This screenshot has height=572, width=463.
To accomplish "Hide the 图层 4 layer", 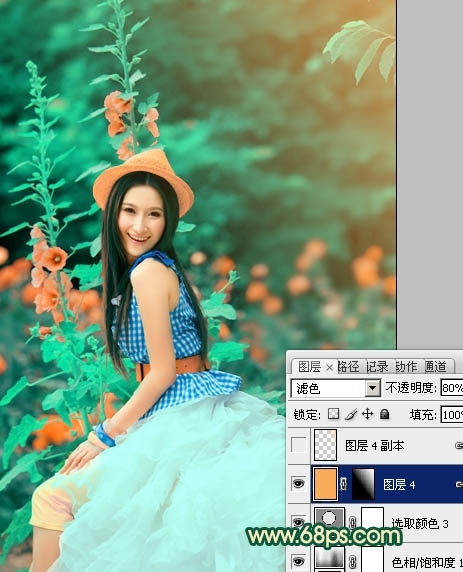I will tap(298, 484).
